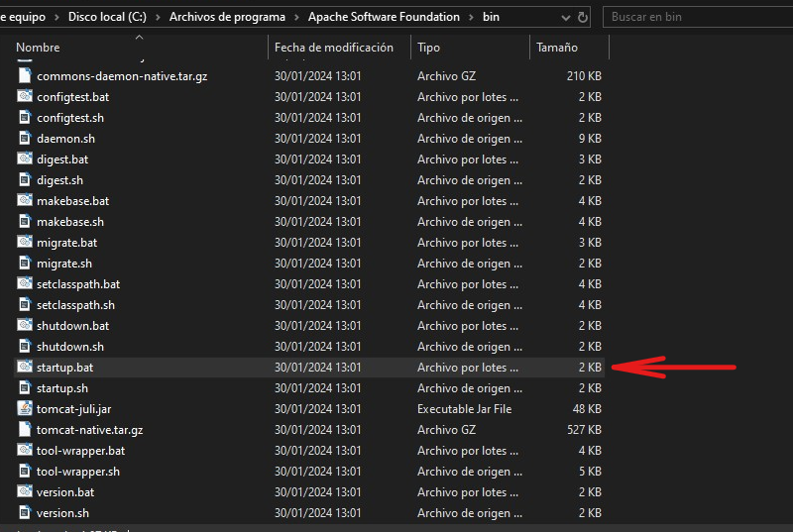Click the Buscar en bin search field
Image resolution: width=793 pixels, height=532 pixels.
(694, 17)
